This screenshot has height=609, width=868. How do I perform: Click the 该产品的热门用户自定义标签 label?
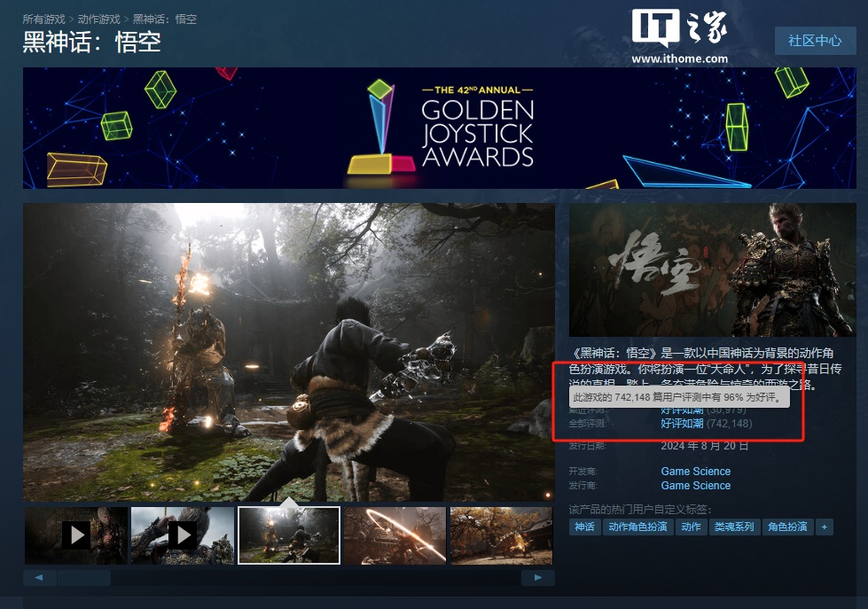point(640,510)
